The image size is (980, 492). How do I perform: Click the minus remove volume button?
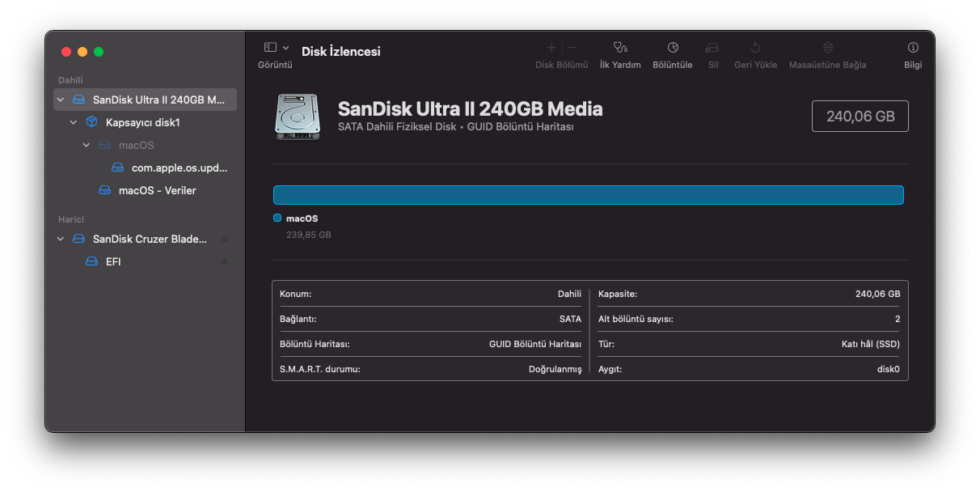click(572, 48)
